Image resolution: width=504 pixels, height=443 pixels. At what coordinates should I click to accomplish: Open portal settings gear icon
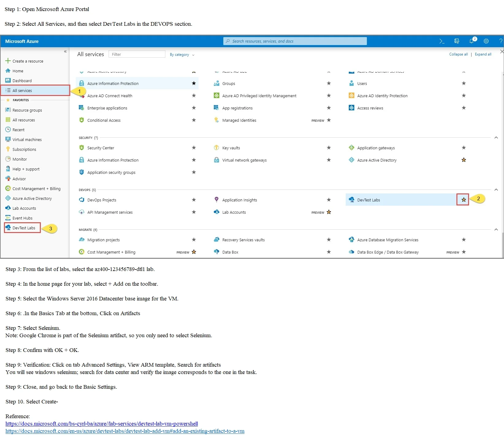[x=486, y=41]
